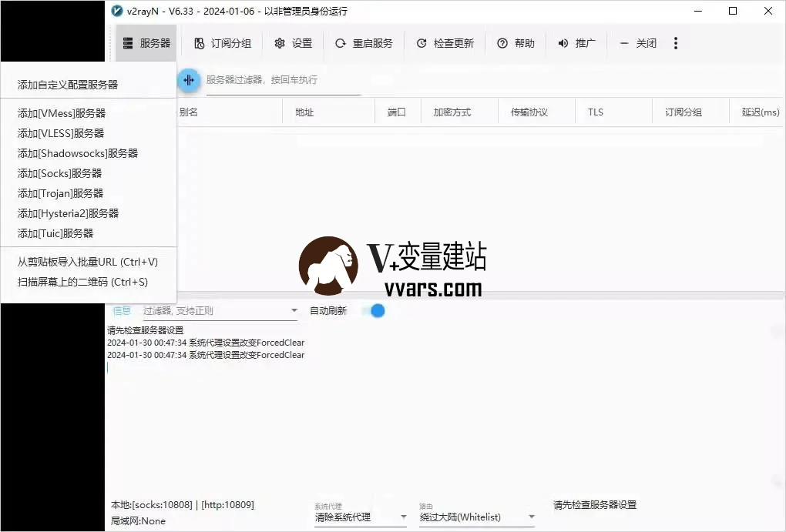The width and height of the screenshot is (786, 532).
Task: Click 请先检查服务器设置 in the log area
Action: 146,330
